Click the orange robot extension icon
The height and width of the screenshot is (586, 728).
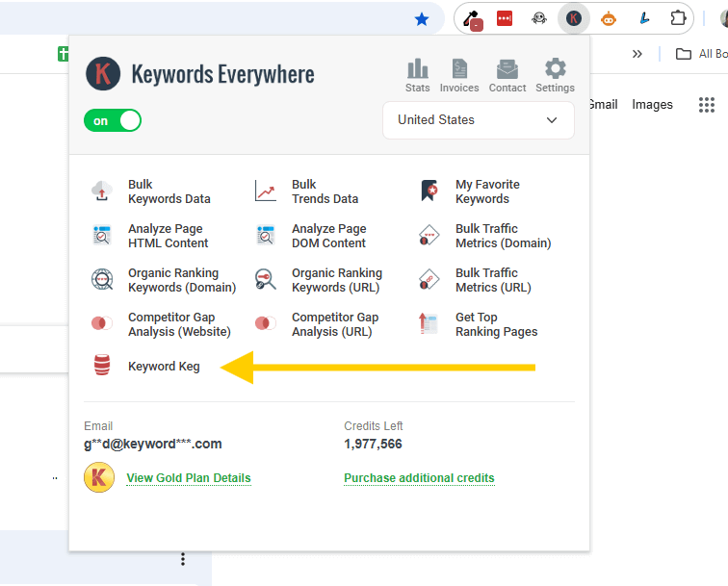(x=609, y=19)
